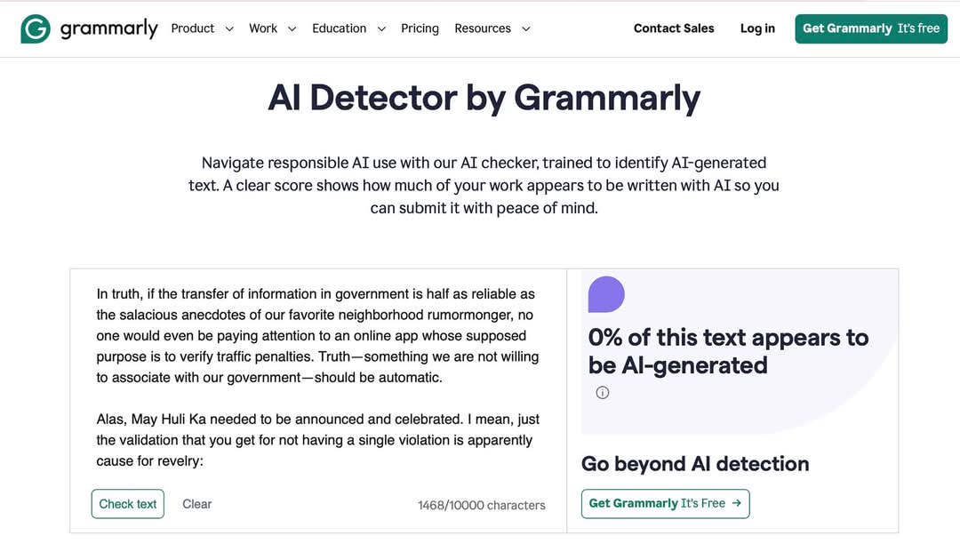Image resolution: width=960 pixels, height=560 pixels.
Task: Open the Pricing page
Action: coord(420,28)
